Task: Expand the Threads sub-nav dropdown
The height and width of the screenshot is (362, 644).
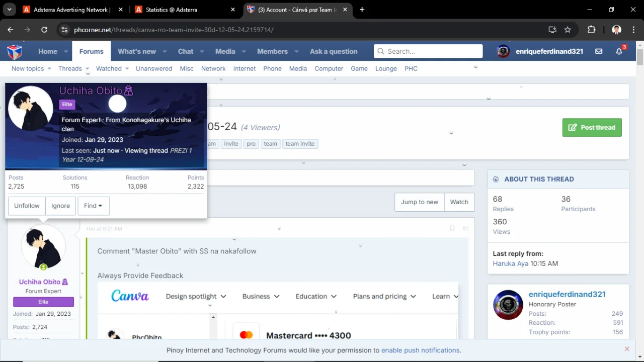Action: click(87, 69)
